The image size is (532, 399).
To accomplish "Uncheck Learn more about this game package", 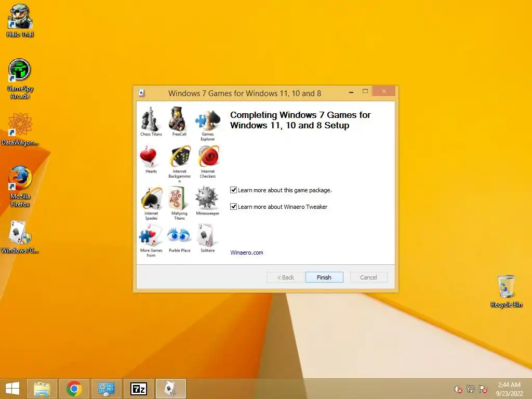I will [233, 190].
